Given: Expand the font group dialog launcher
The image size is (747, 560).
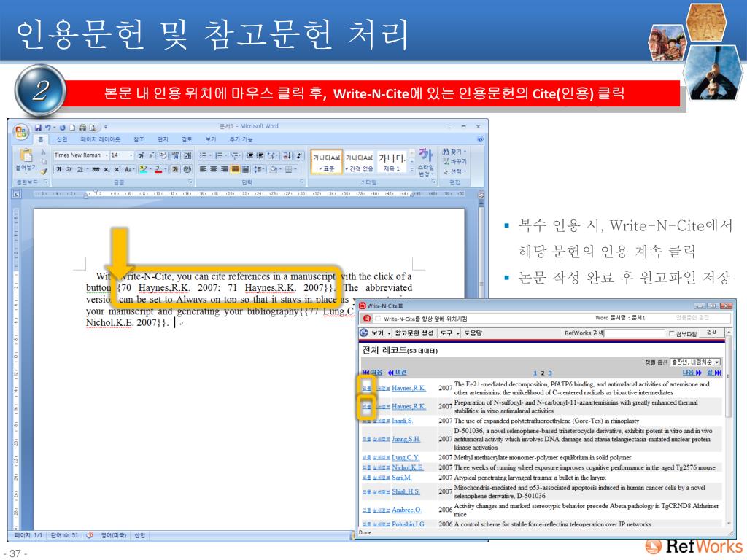Looking at the screenshot, I should click(x=190, y=182).
